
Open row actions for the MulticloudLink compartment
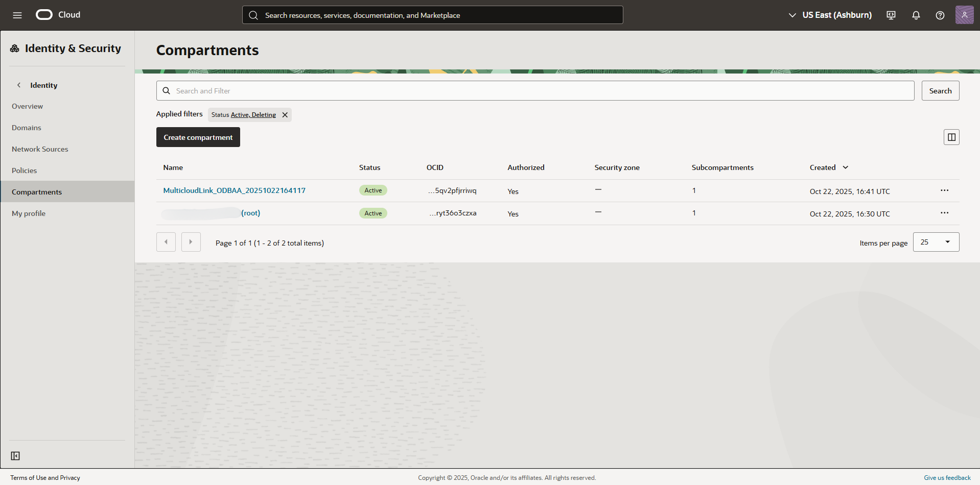pyautogui.click(x=944, y=190)
